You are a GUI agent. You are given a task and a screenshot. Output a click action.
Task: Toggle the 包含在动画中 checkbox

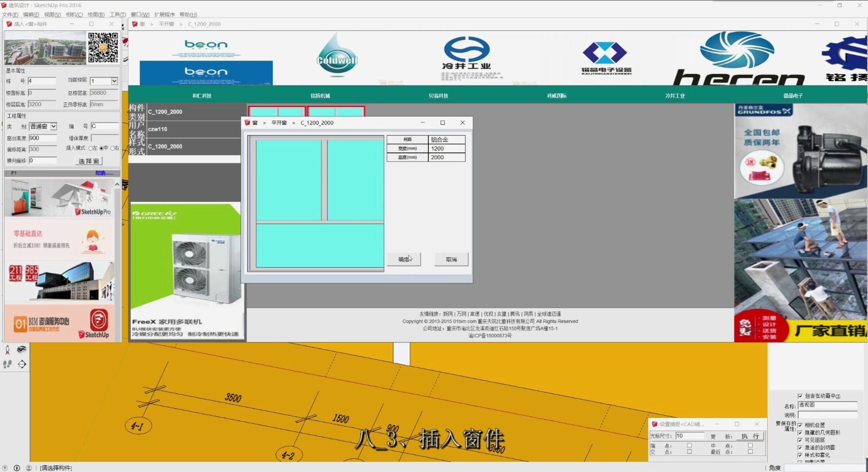pyautogui.click(x=800, y=396)
